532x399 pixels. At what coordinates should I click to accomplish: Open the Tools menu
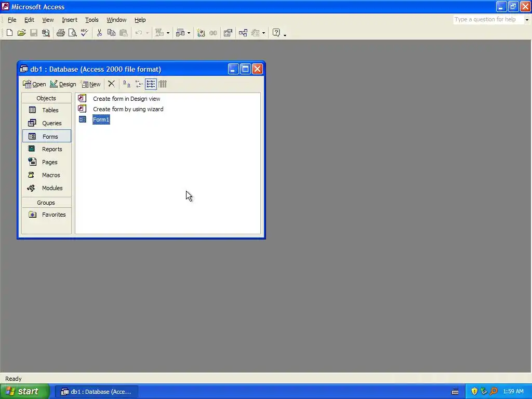click(91, 20)
